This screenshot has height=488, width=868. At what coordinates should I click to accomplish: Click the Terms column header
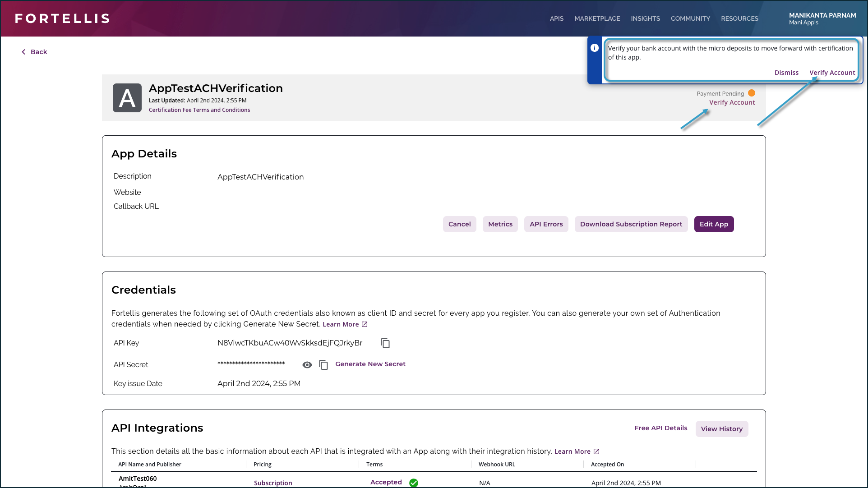click(x=374, y=465)
